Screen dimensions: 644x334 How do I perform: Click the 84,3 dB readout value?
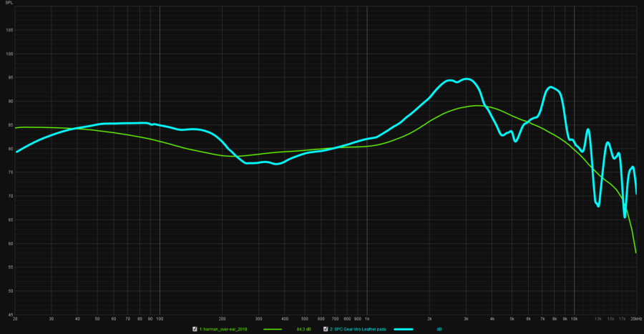(304, 329)
